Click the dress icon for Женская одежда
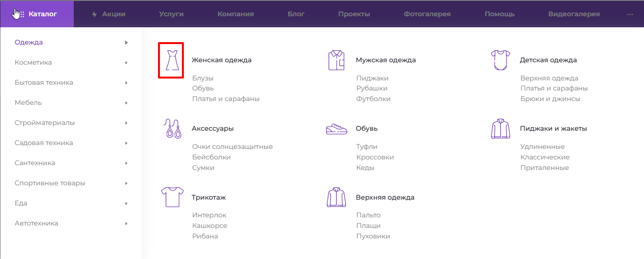 tap(171, 60)
